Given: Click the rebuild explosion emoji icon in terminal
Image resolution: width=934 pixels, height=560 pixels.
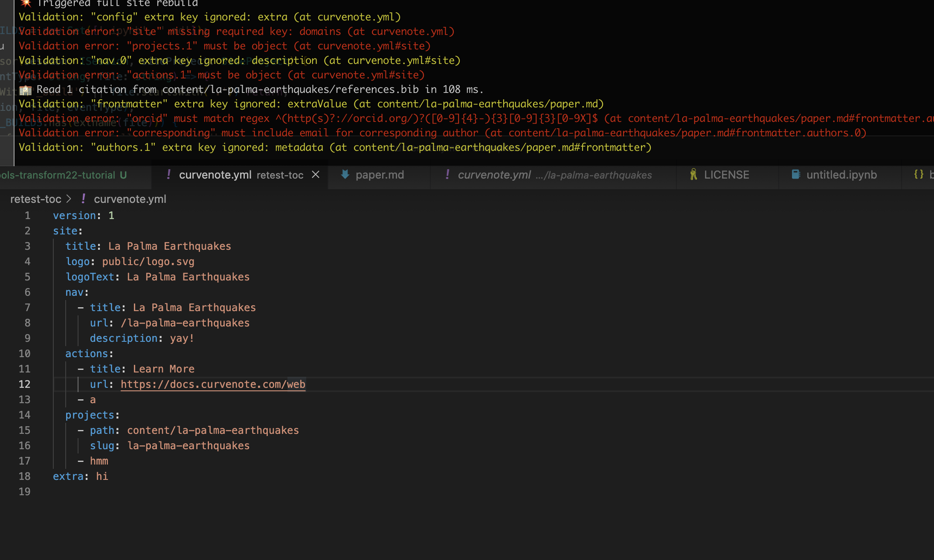Looking at the screenshot, I should pyautogui.click(x=26, y=3).
